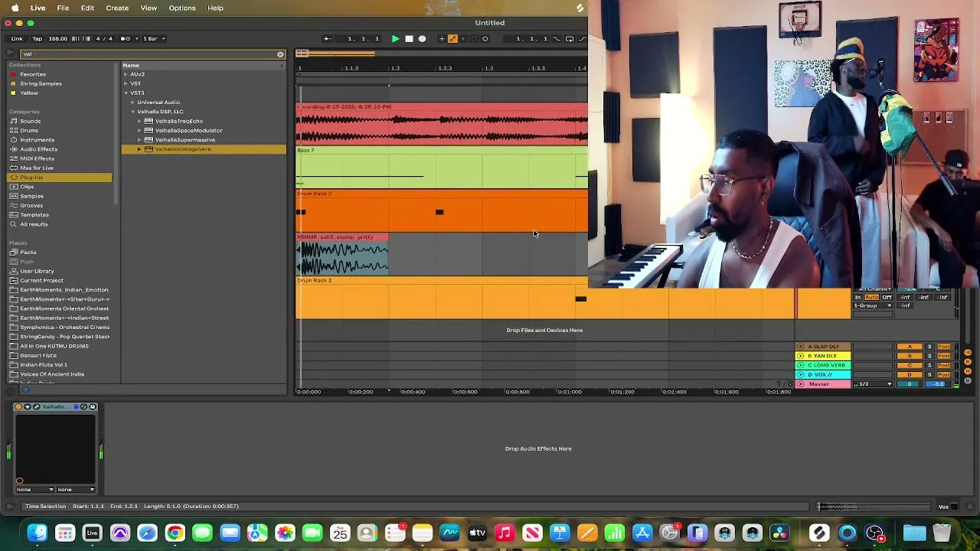Click the Link button
This screenshot has width=980, height=551.
pyautogui.click(x=17, y=38)
